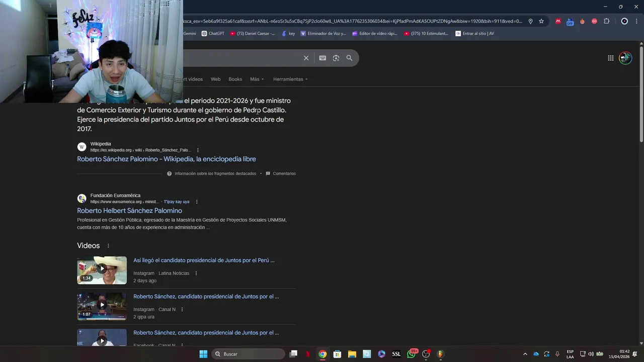This screenshot has height=362, width=644.
Task: Open the ChatGPT bookmark
Action: [x=213, y=34]
